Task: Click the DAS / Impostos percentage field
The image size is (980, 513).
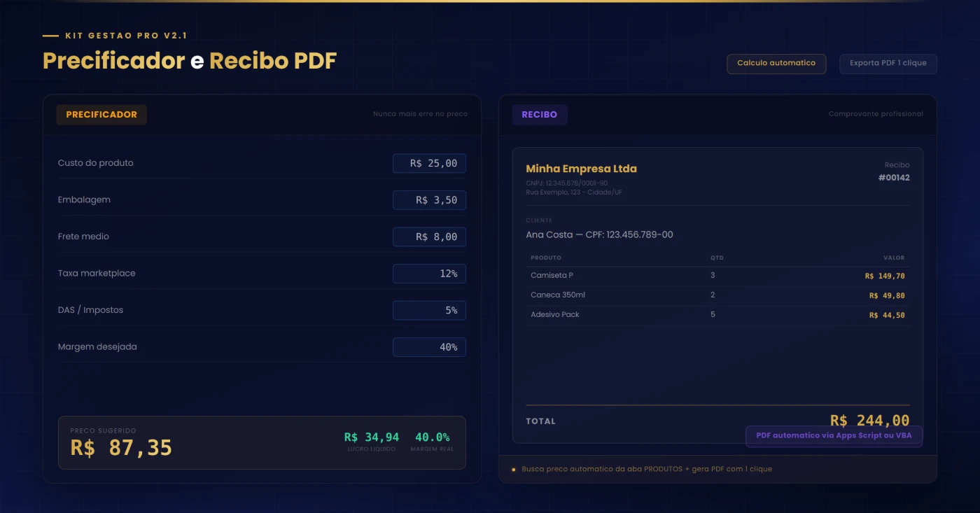Action: tap(429, 310)
